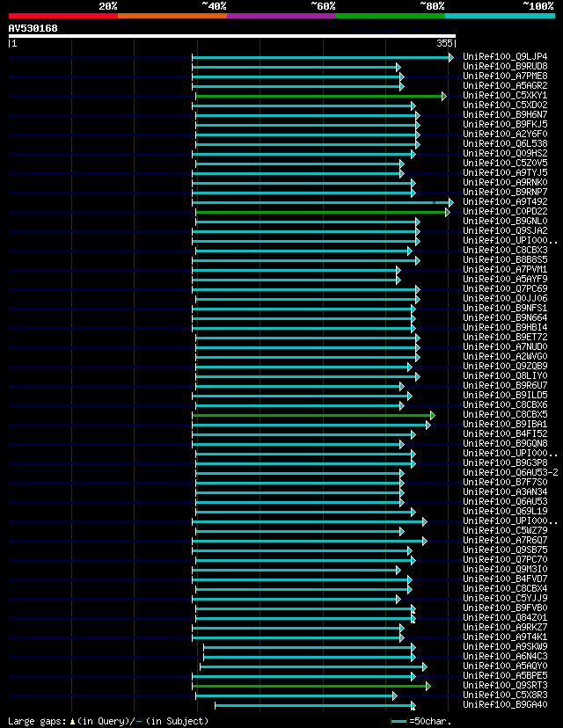Image resolution: width=563 pixels, height=728 pixels.
Task: Select the UniRef100_A9SKW9 label
Action: pyautogui.click(x=505, y=647)
